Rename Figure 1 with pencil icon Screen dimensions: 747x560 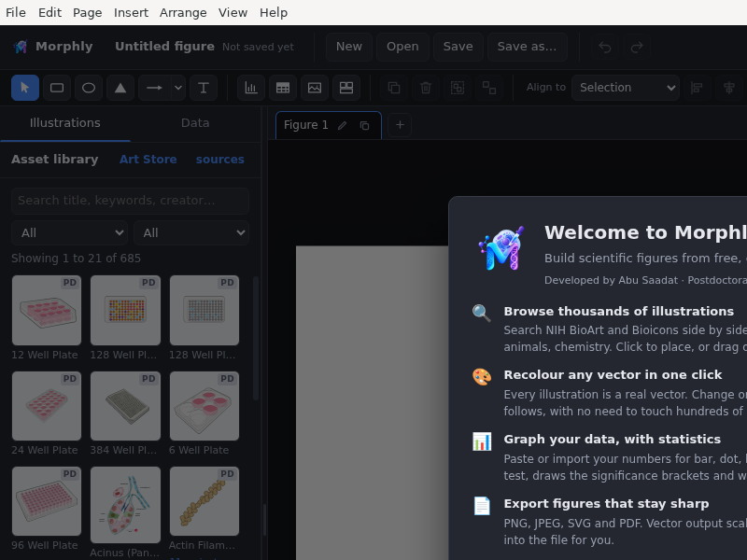point(342,125)
